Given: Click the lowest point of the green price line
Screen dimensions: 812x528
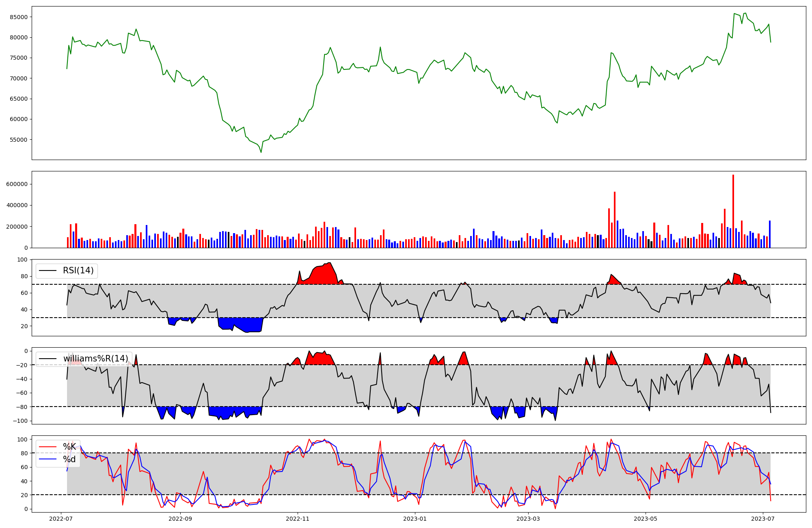Looking at the screenshot, I should (x=261, y=152).
